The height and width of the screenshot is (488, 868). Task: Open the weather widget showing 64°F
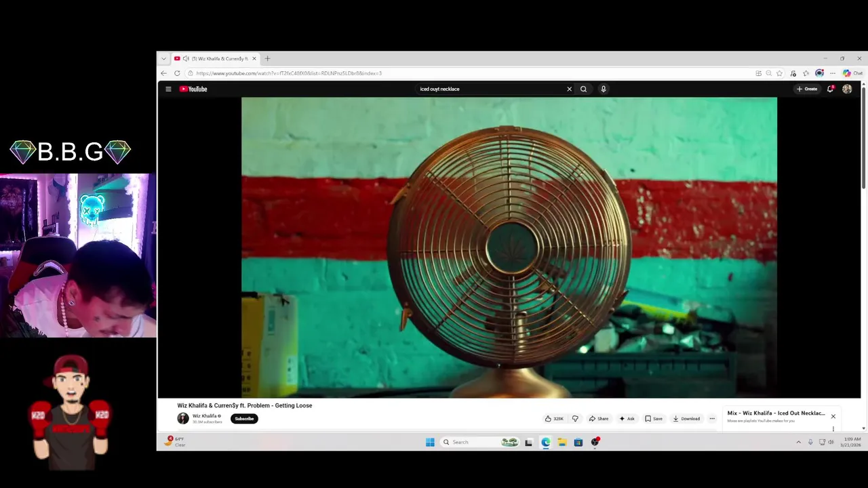click(175, 441)
